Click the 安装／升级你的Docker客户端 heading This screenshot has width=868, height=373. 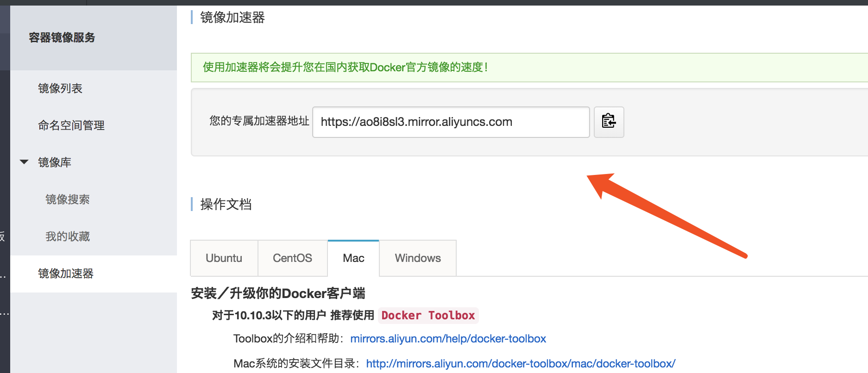click(x=278, y=293)
